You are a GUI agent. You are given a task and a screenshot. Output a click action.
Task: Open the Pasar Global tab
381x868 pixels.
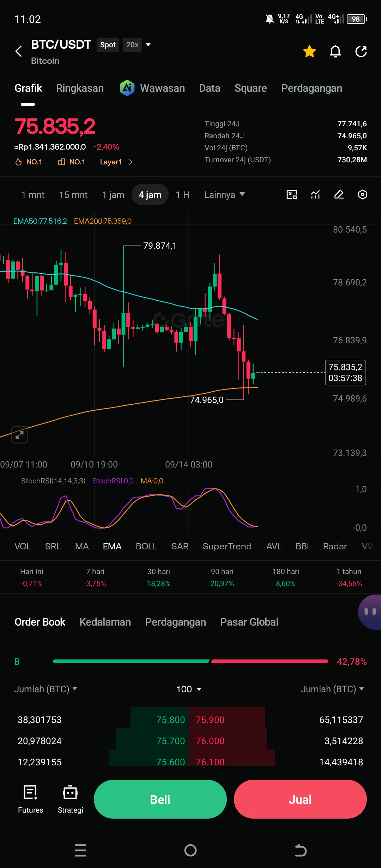[x=249, y=622]
